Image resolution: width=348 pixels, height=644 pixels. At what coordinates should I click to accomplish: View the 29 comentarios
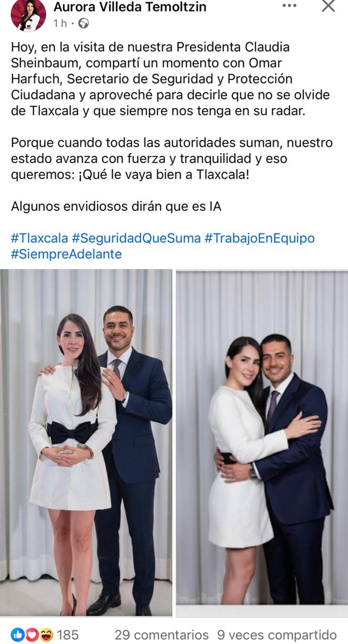click(x=161, y=634)
